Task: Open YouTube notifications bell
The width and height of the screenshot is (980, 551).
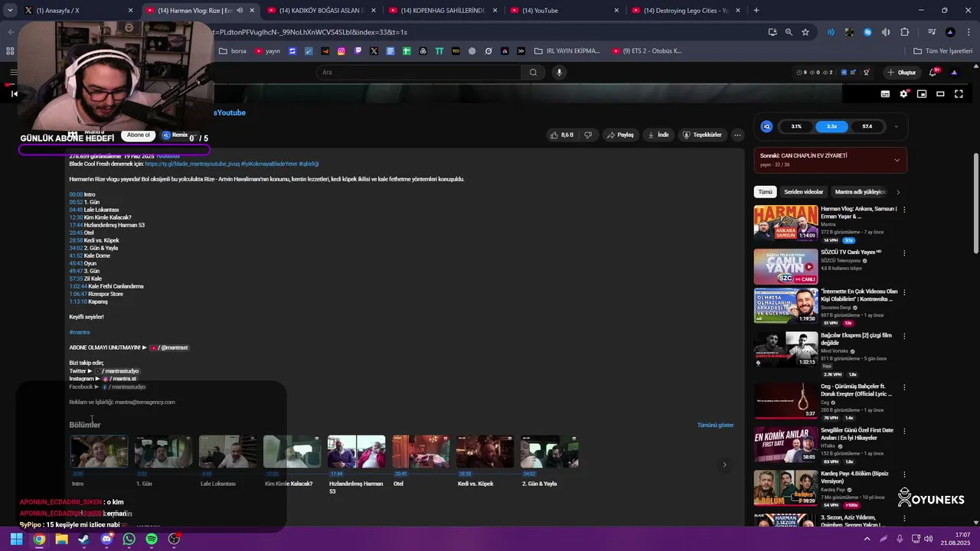Action: point(933,73)
